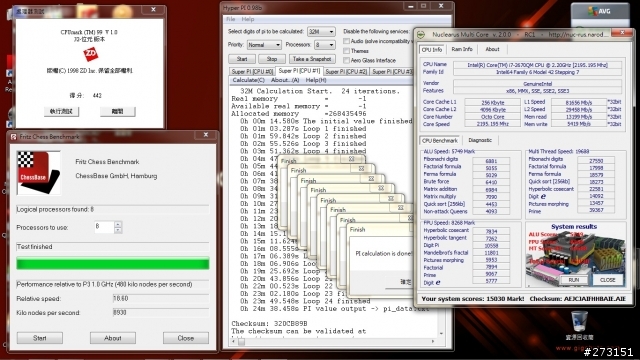Click Start in Fritz Chess Benchmark

(x=40, y=338)
